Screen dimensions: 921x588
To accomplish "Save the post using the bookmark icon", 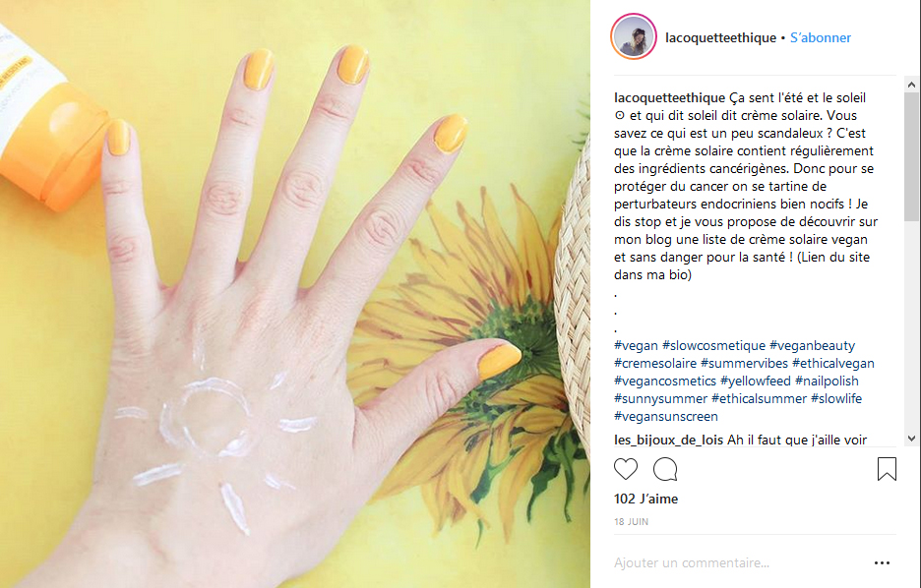I will pyautogui.click(x=887, y=469).
